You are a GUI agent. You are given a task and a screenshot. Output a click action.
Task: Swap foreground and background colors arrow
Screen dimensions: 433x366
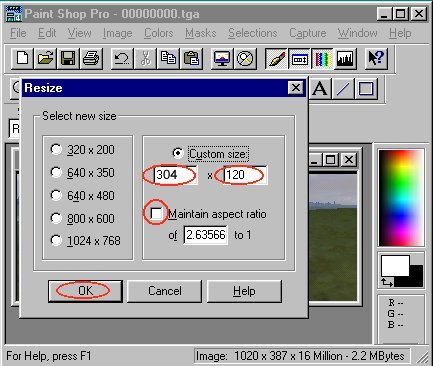(387, 282)
